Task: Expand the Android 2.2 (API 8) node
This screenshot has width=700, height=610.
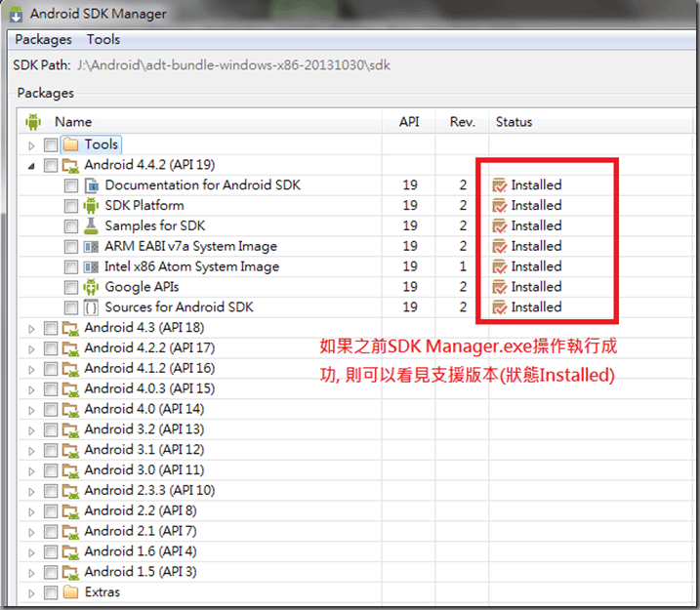Action: [31, 512]
